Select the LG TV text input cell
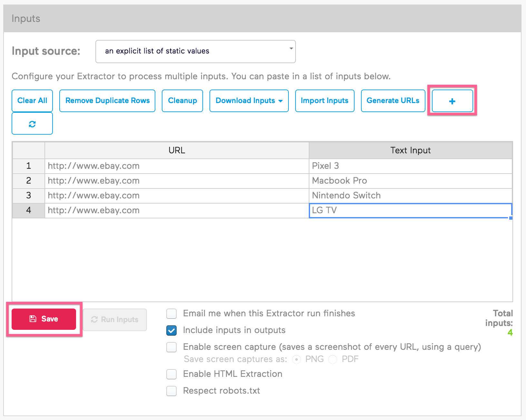526x420 pixels. click(409, 210)
